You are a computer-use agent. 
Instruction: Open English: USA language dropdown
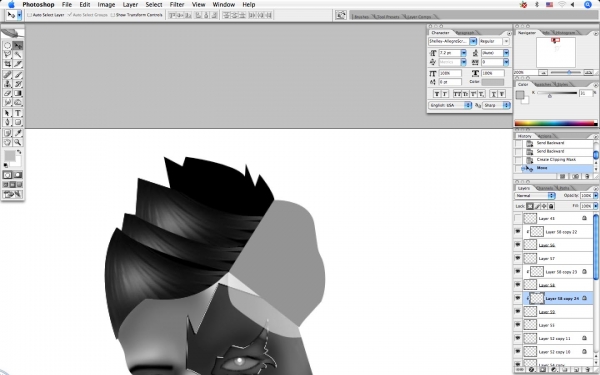point(450,105)
